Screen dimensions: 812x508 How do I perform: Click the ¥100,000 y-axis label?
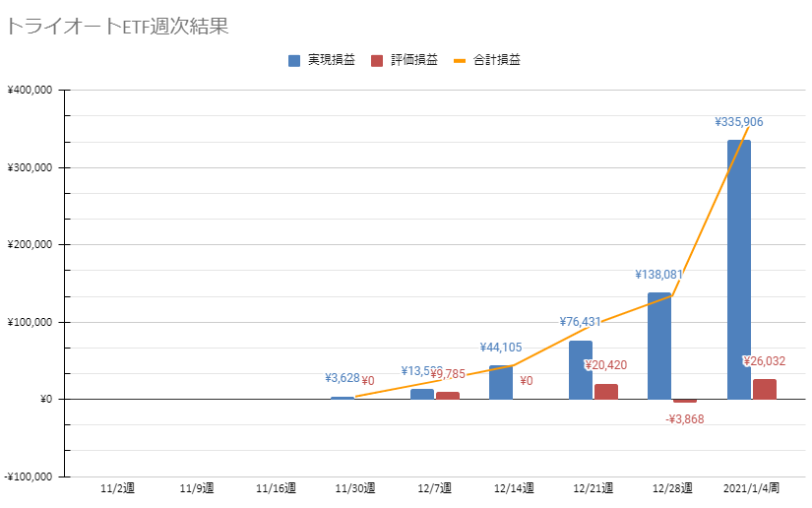pyautogui.click(x=30, y=322)
